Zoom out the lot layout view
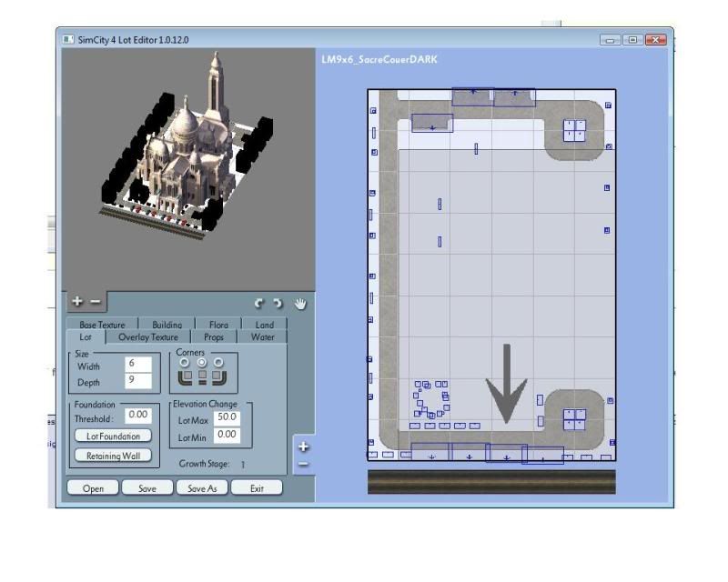This screenshot has height=582, width=728. tap(303, 464)
